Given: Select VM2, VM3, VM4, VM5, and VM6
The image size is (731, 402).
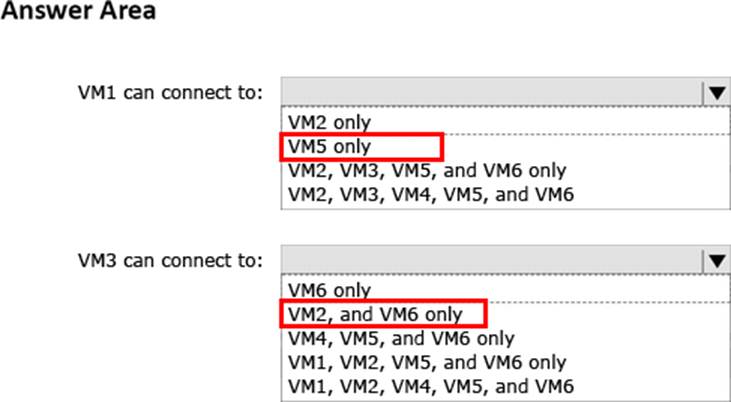Looking at the screenshot, I should tap(430, 194).
